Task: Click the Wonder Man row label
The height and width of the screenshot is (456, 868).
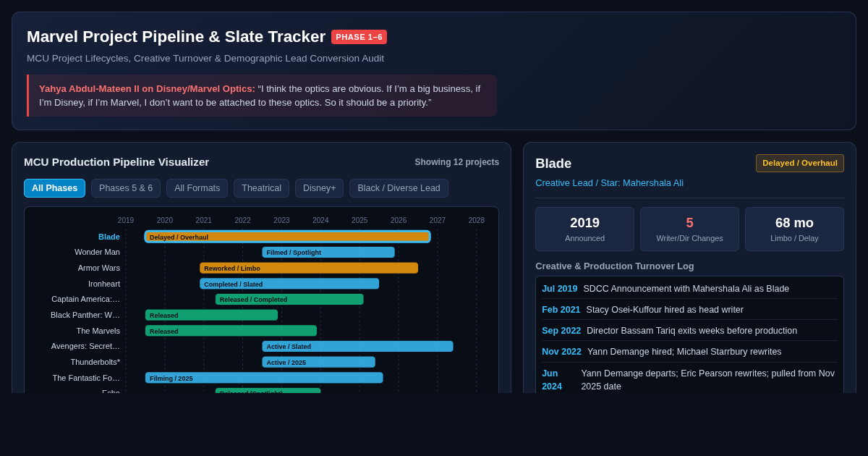Action: coord(97,252)
